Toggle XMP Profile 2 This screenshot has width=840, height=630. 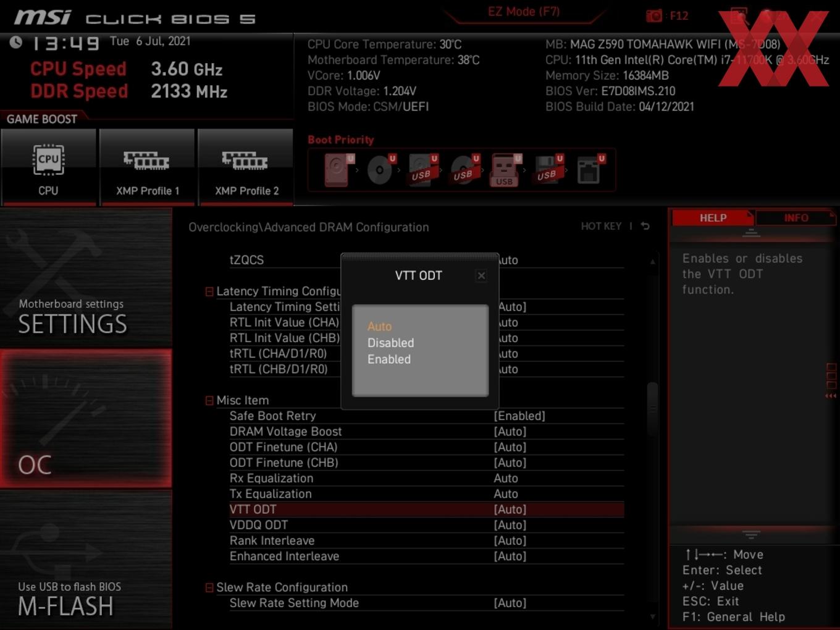tap(246, 166)
